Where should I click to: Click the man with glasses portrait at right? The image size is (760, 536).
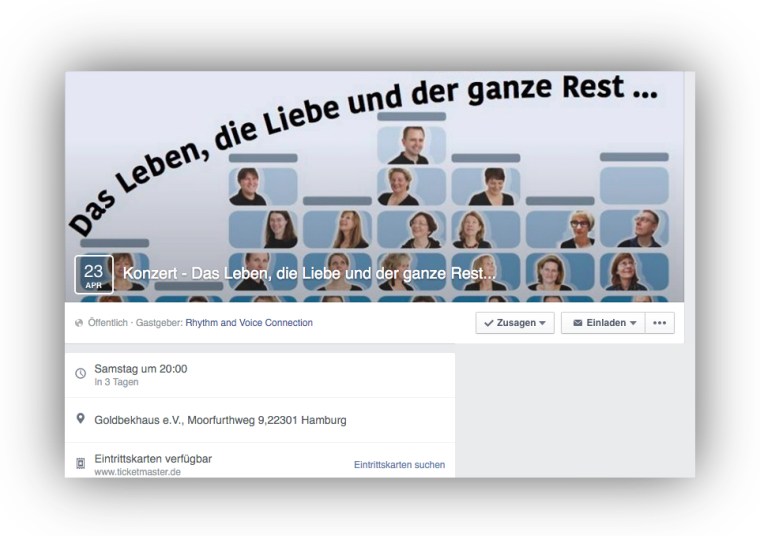click(x=634, y=229)
